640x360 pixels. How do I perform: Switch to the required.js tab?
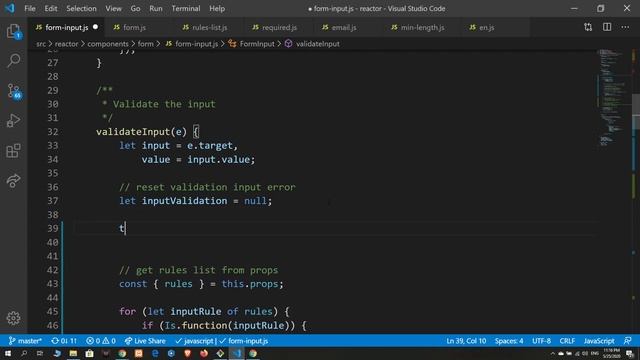[x=279, y=27]
